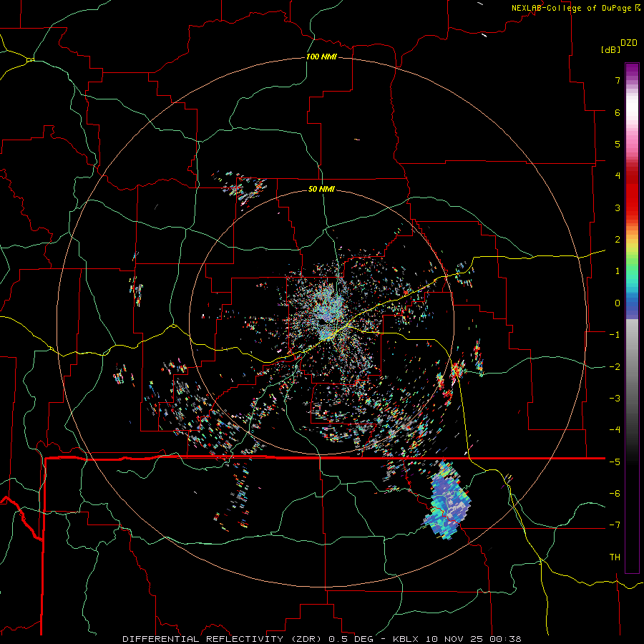Click the [dB] unit label
The image size is (644, 644).
610,49
